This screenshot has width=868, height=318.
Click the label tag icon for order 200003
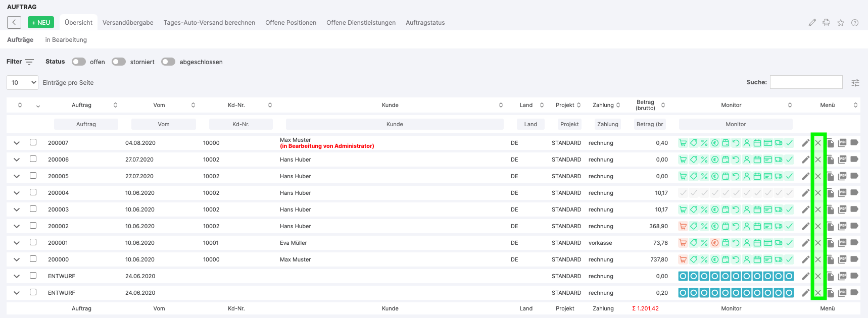click(854, 209)
